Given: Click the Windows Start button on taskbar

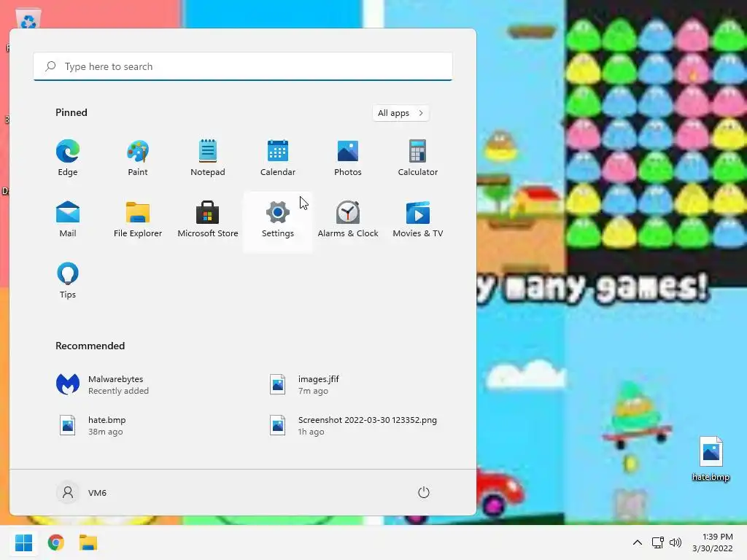Looking at the screenshot, I should coord(24,542).
